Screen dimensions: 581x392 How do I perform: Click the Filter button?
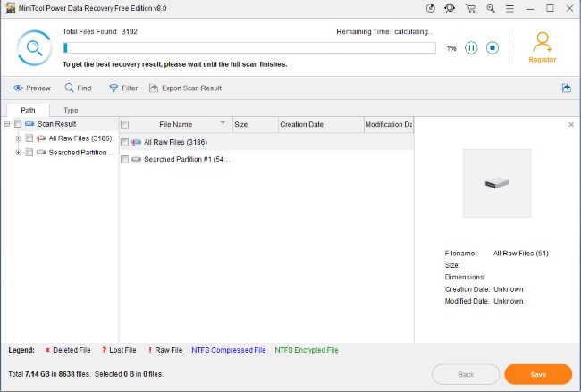(122, 88)
